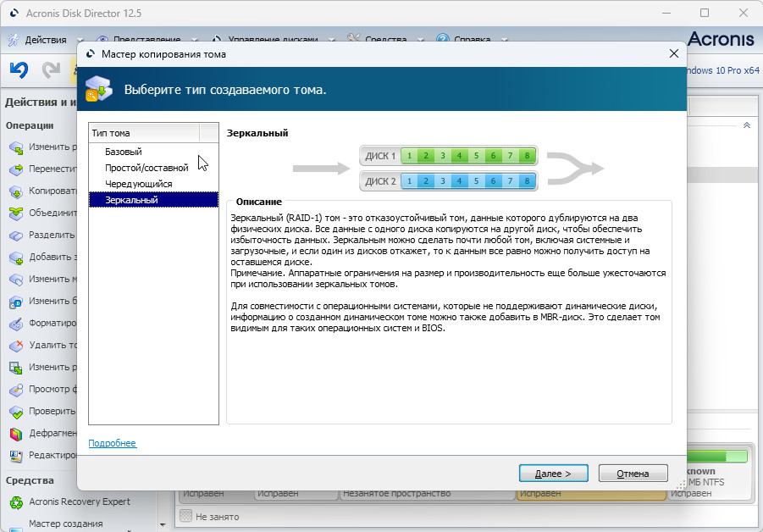Click the Check volume icon with green checkmark
This screenshot has width=763, height=532.
pos(16,412)
